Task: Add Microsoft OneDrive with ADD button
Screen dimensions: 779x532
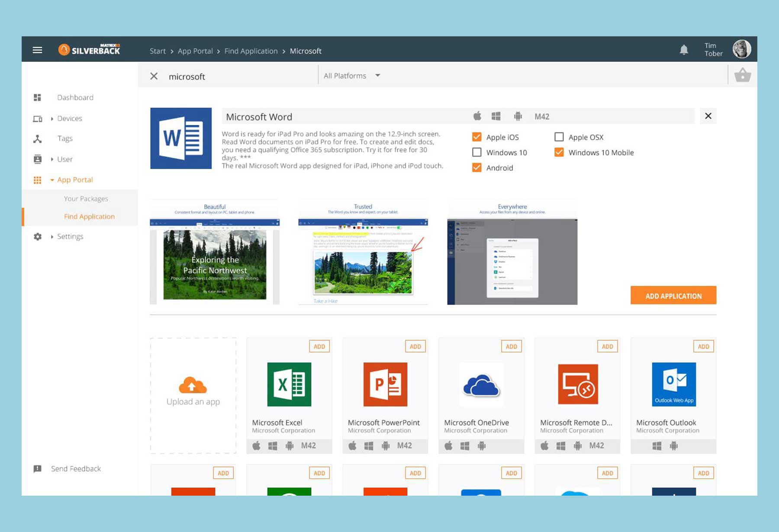Action: click(512, 346)
